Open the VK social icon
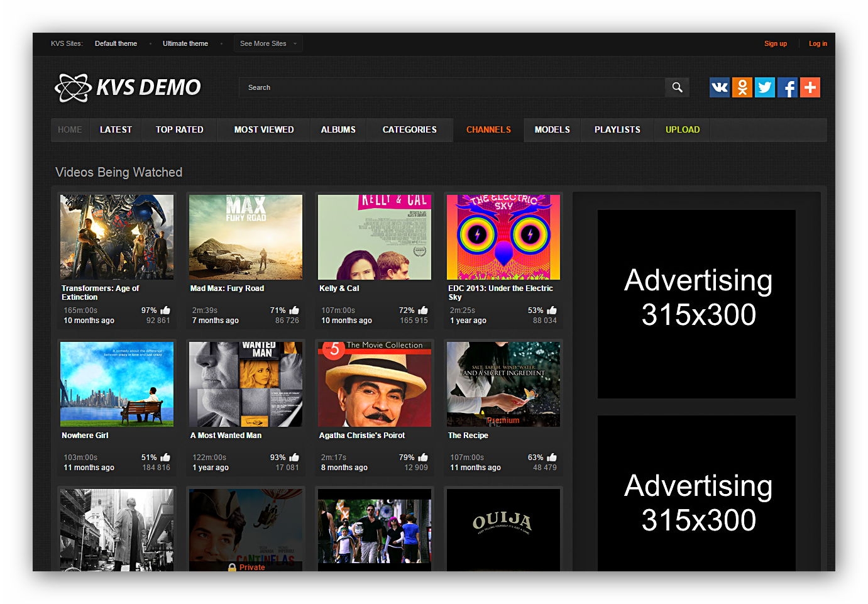This screenshot has width=868, height=604. (719, 87)
